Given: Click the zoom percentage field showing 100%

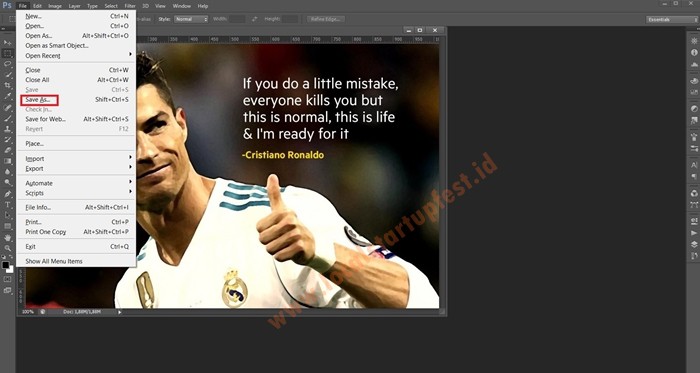Looking at the screenshot, I should click(x=28, y=312).
